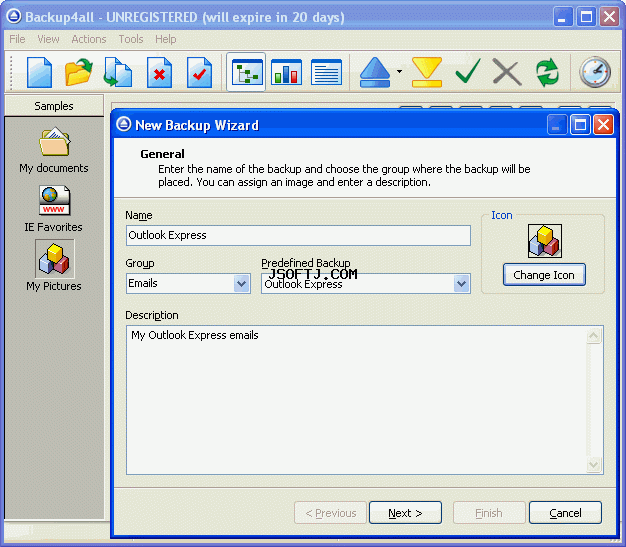Open the View menu
The width and height of the screenshot is (626, 547).
(x=48, y=39)
